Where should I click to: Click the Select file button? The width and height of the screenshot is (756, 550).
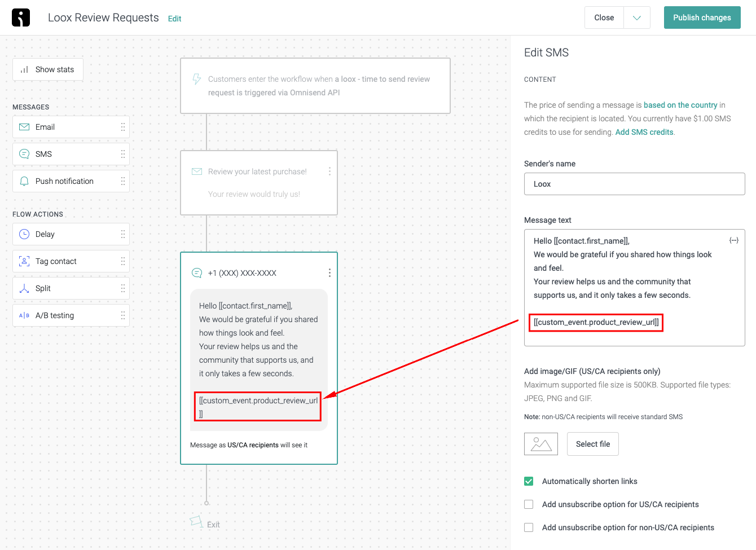[x=593, y=444]
